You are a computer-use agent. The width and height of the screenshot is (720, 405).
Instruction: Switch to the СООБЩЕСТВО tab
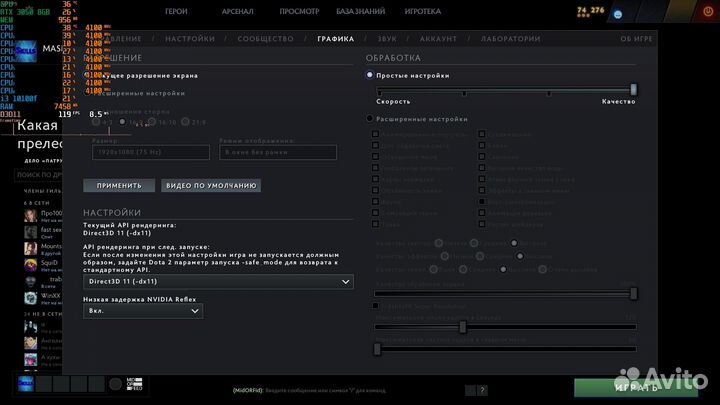265,39
